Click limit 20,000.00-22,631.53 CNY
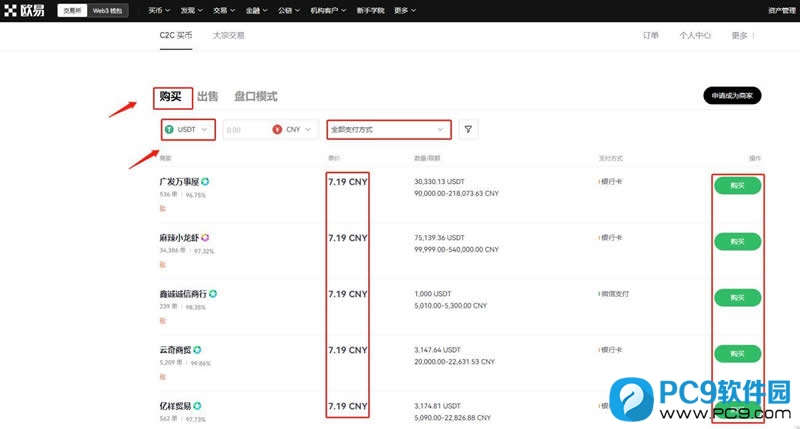 tap(455, 362)
